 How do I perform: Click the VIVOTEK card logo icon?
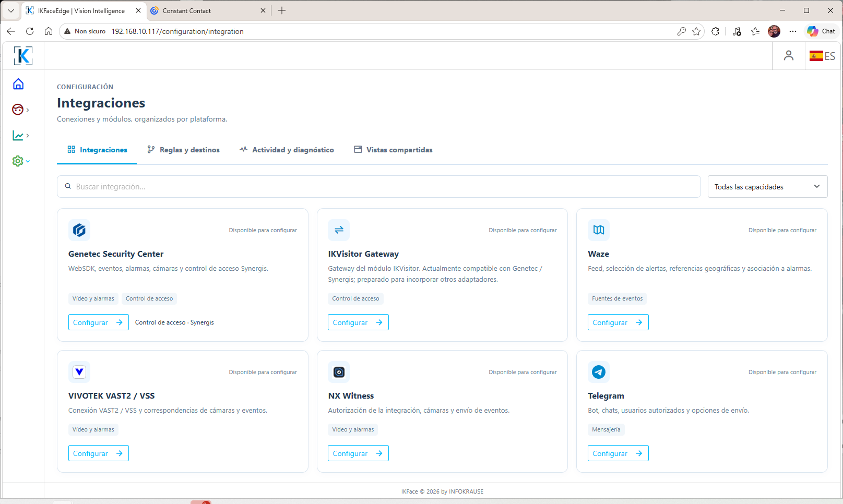point(79,372)
